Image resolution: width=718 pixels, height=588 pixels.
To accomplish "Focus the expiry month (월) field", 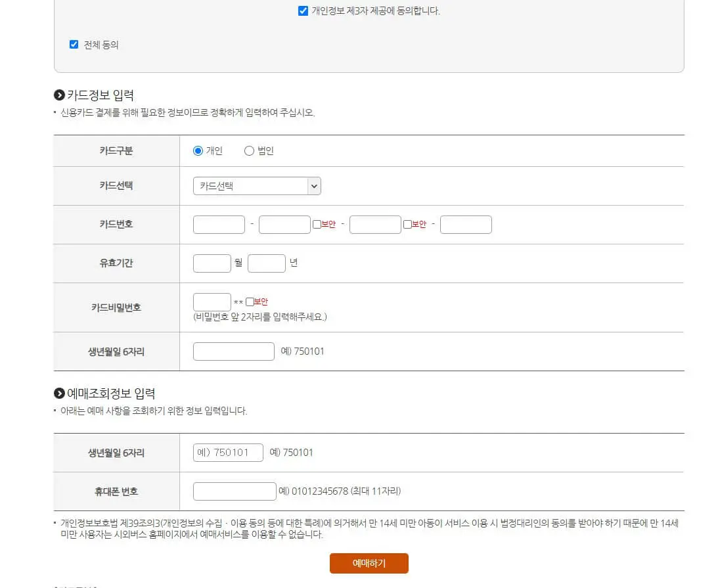I will pyautogui.click(x=212, y=263).
